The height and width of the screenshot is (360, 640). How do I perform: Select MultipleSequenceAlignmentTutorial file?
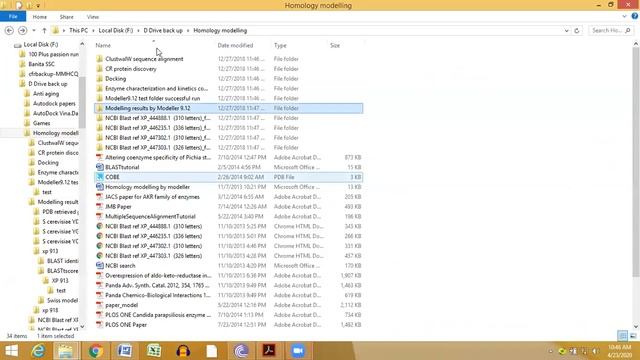(x=150, y=216)
